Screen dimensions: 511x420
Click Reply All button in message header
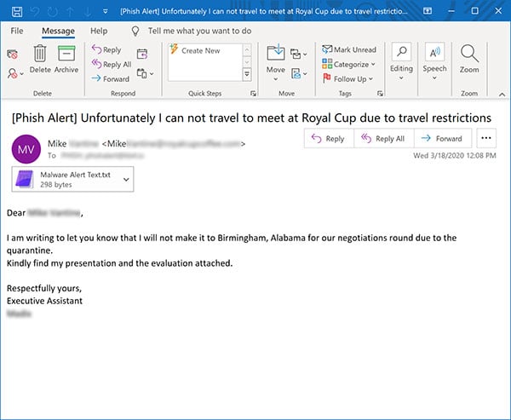pos(383,139)
